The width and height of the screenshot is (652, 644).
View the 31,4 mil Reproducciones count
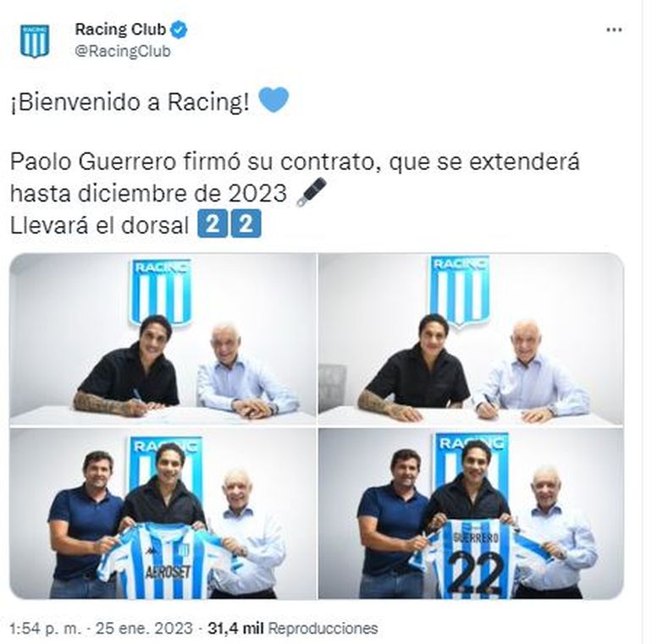[x=293, y=628]
